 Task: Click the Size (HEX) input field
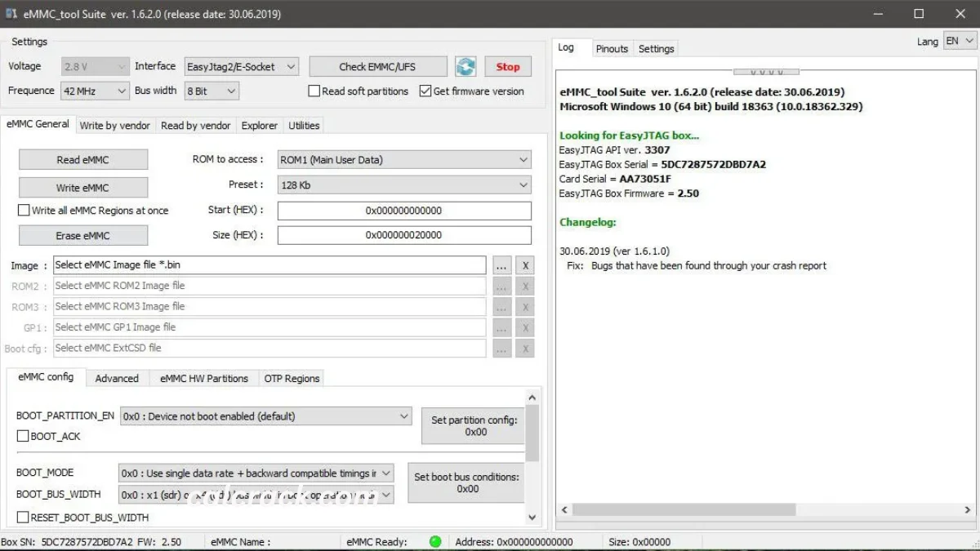coord(404,235)
